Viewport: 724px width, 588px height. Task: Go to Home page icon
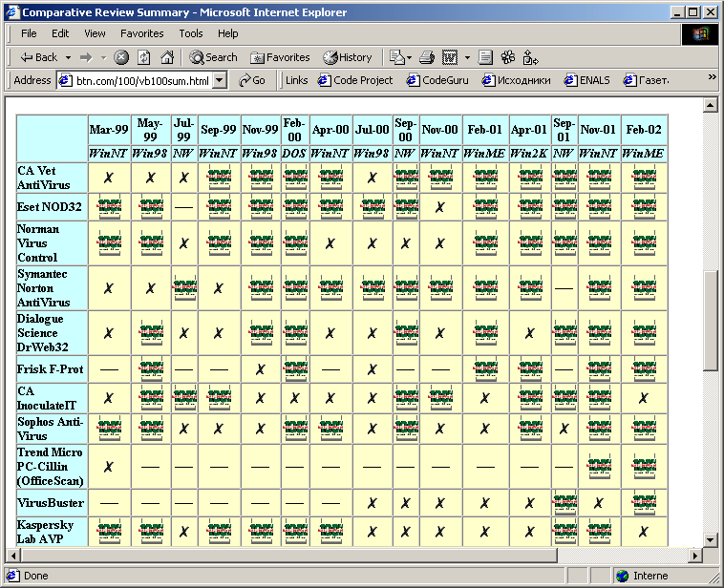coord(167,57)
